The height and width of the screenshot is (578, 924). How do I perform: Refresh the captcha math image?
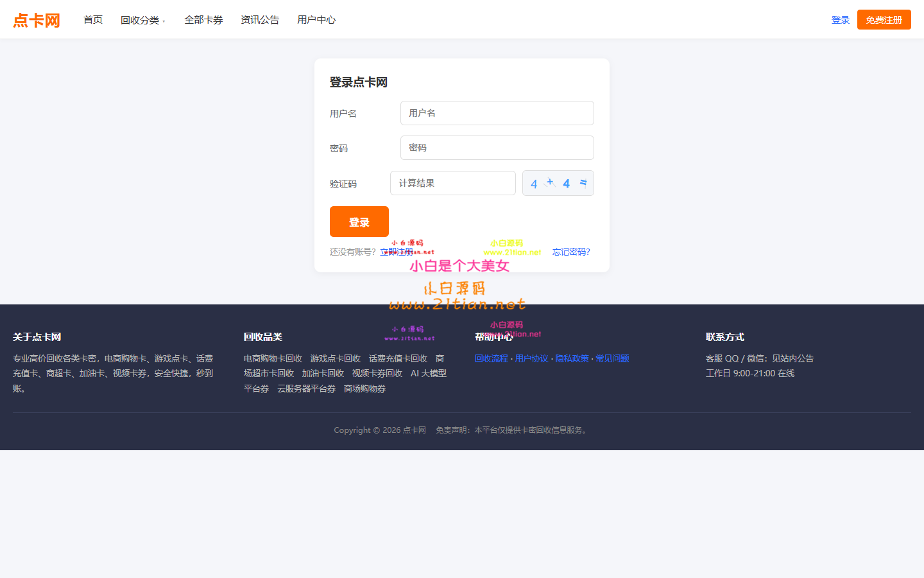558,183
